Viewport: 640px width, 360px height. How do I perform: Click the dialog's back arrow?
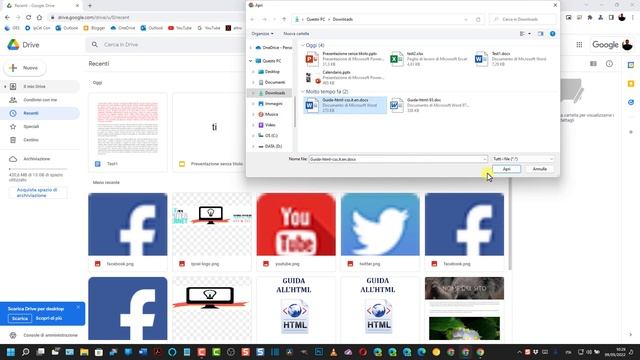[x=253, y=19]
